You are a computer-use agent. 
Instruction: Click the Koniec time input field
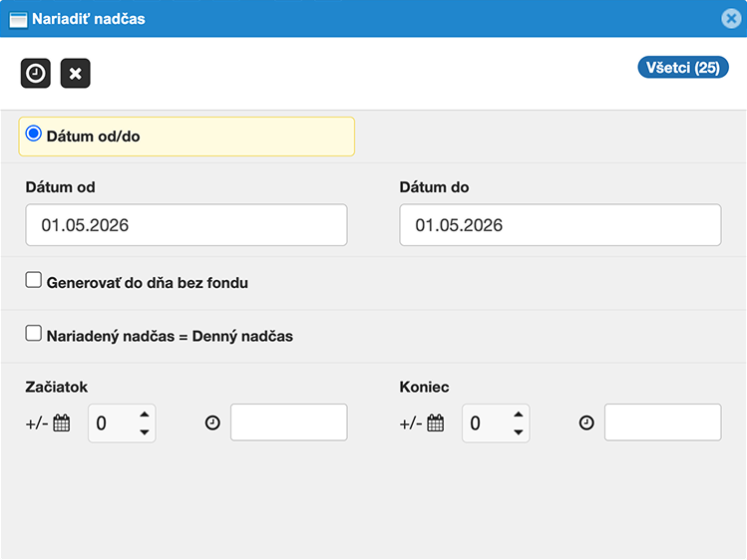pos(662,422)
